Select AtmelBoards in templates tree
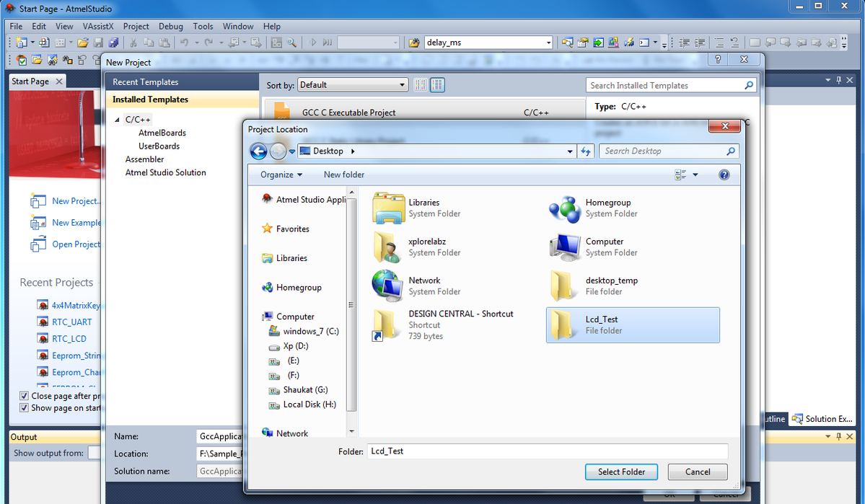 click(162, 133)
